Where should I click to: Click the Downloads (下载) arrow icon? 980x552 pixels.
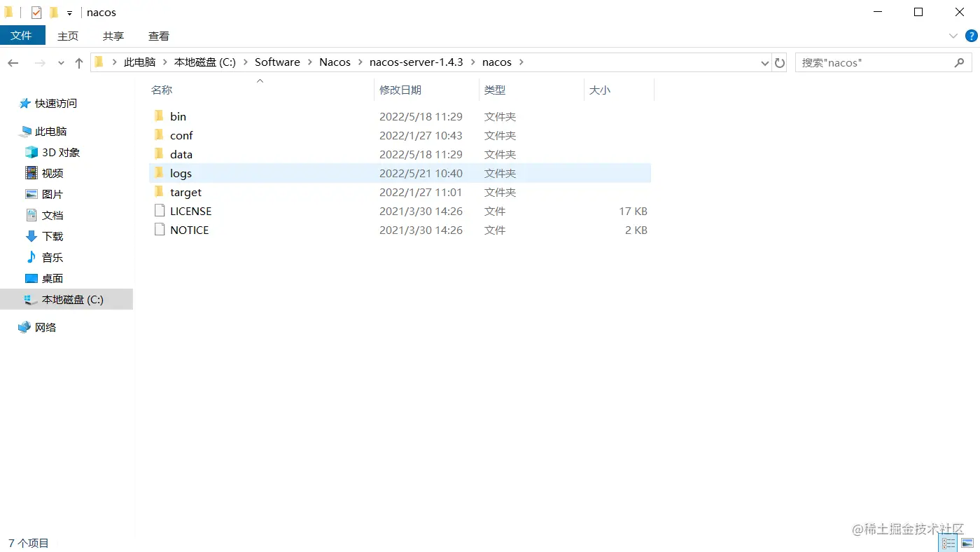pyautogui.click(x=31, y=236)
